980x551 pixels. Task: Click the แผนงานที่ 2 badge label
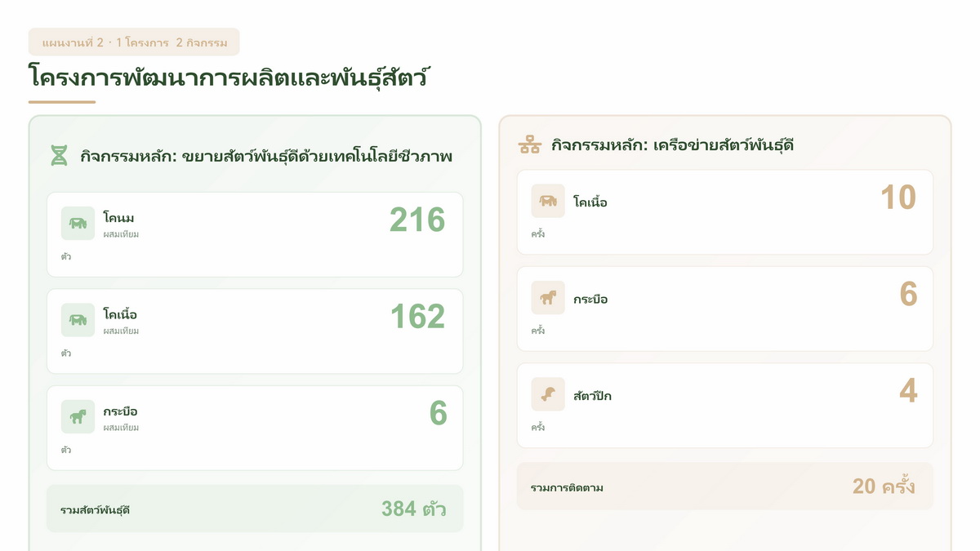pos(134,42)
